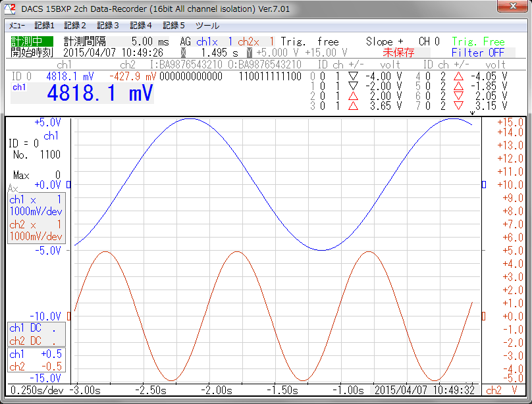Click the ch2 x 1 1000mV/dev scale setting
This screenshot has width=532, height=404.
coord(36,230)
